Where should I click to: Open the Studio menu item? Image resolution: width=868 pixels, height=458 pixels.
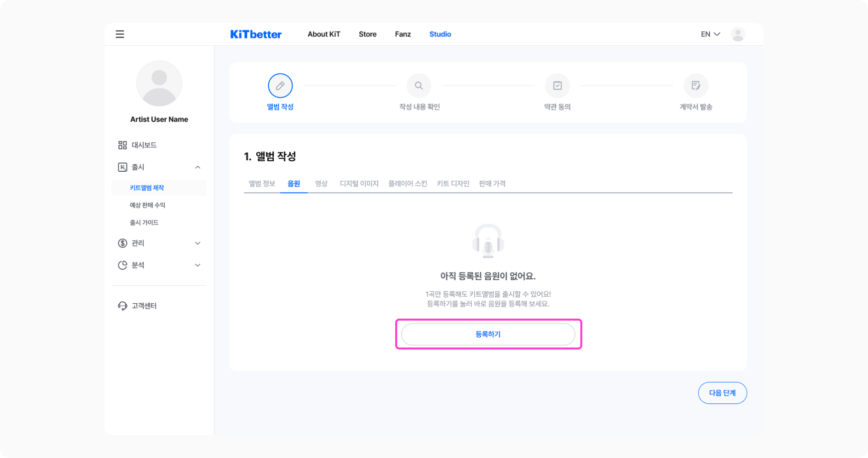point(440,34)
